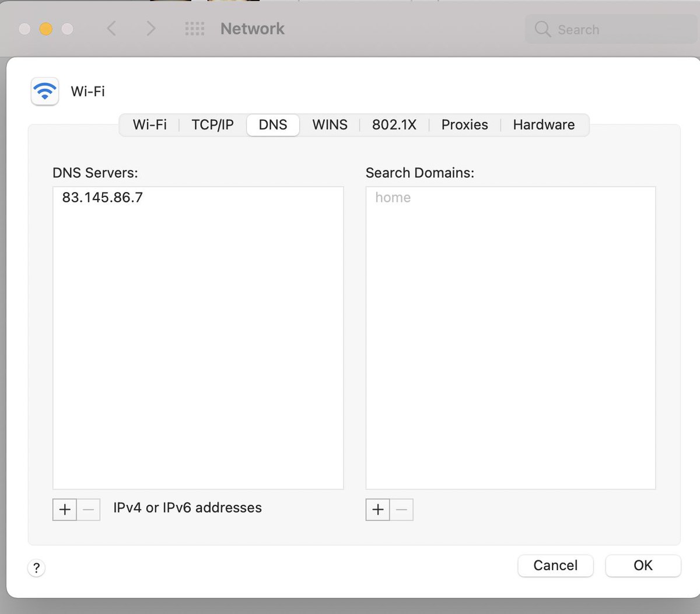Screen dimensions: 700x614
Task: Remove the DNS server with the minus button
Action: pos(88,510)
